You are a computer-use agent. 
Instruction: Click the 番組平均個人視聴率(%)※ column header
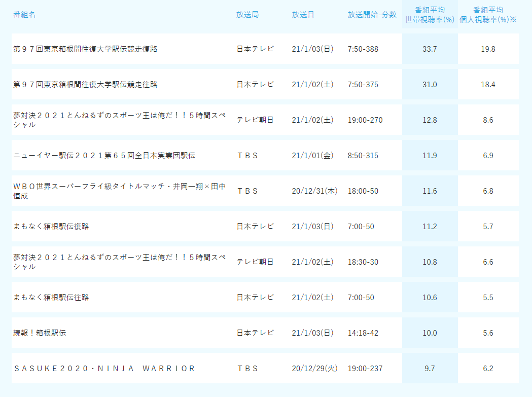488,15
